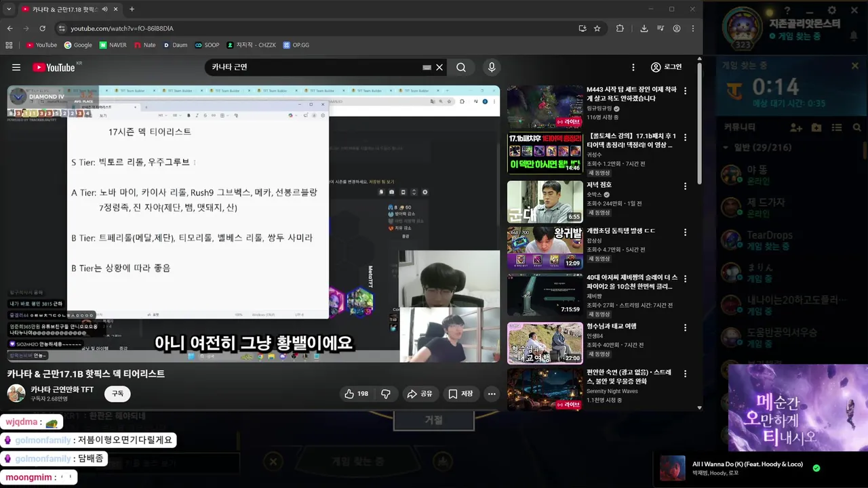Open options for 형수님과 태교 여행 video
868x488 pixels.
pos(685,327)
